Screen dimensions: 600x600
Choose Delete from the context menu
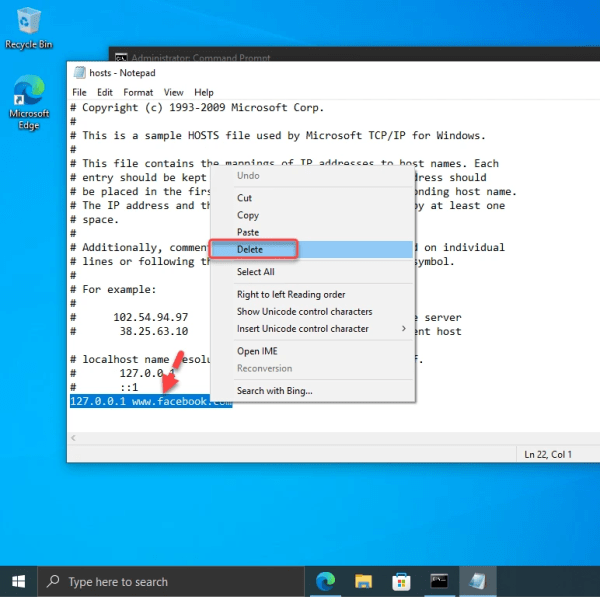pos(312,249)
